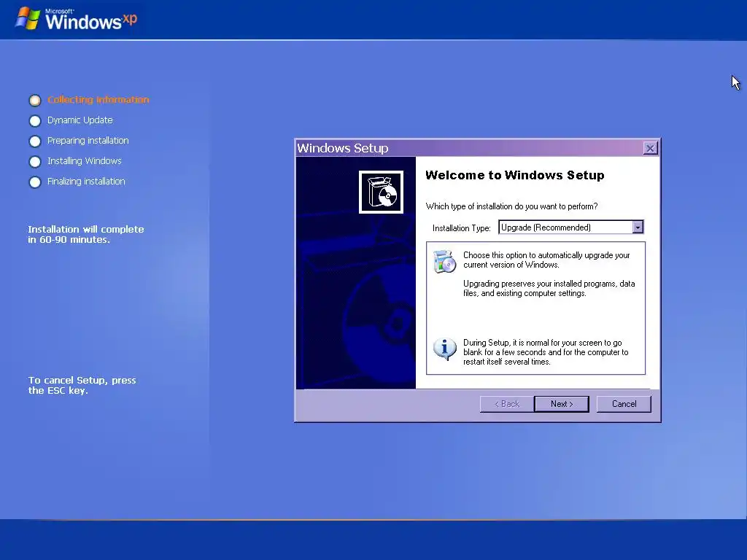The height and width of the screenshot is (560, 747).
Task: Click the Installing Windows step bullet
Action: click(35, 162)
